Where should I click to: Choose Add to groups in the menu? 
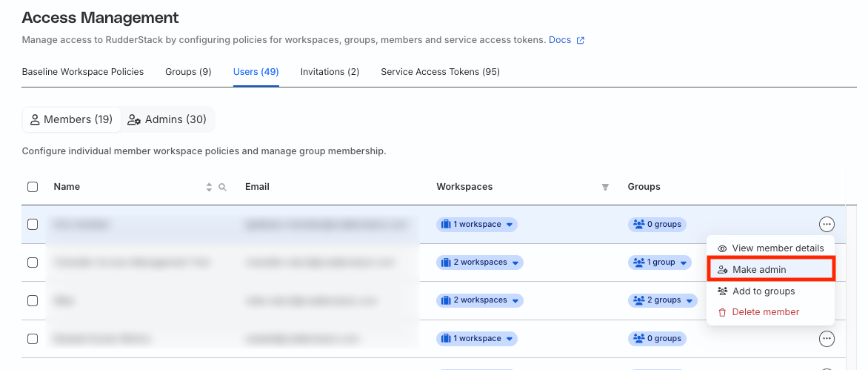(x=763, y=291)
